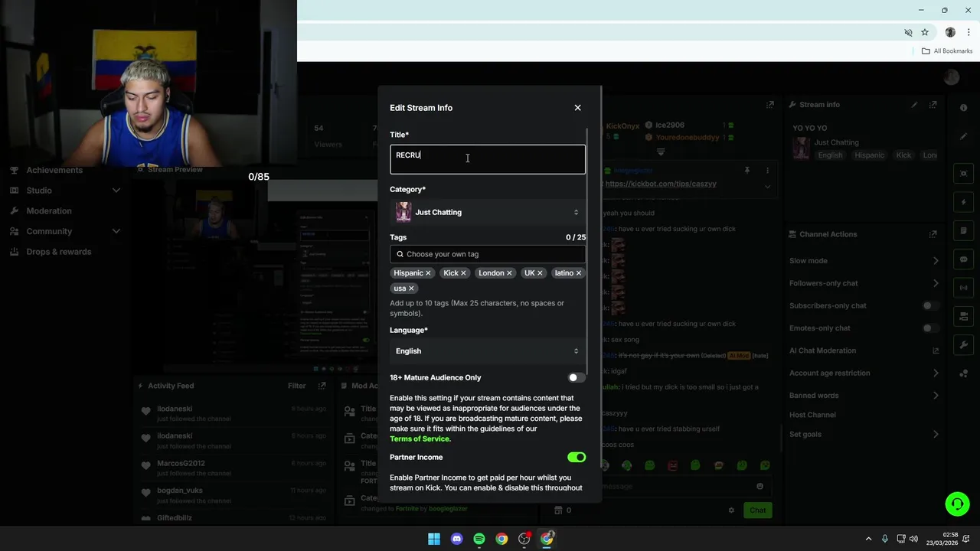Open Host Channel action

coord(812,415)
